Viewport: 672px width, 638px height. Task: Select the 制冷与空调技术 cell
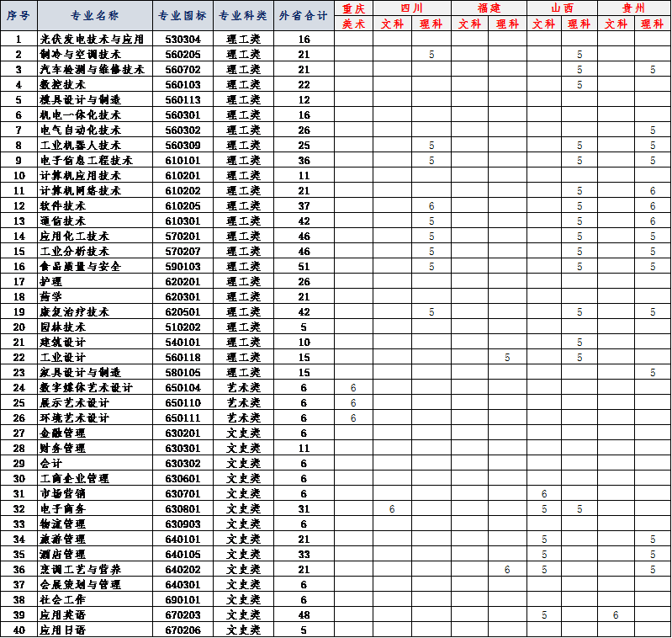(95, 55)
